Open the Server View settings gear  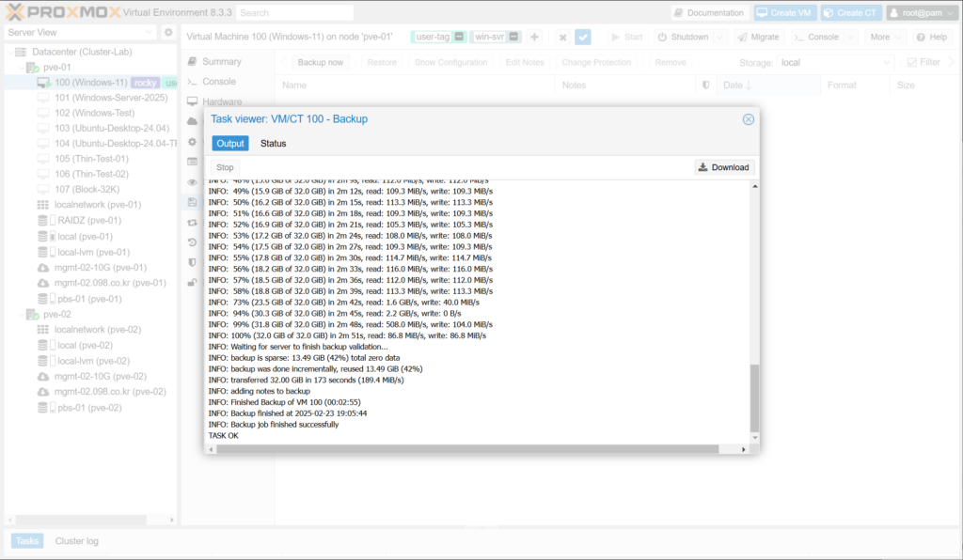pos(168,32)
